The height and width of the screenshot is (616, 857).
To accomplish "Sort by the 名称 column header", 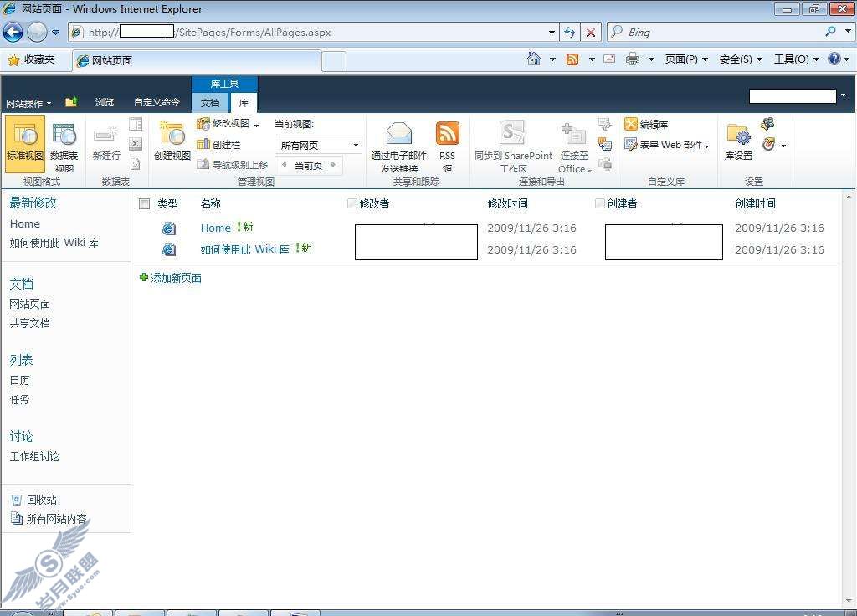I will tap(210, 204).
